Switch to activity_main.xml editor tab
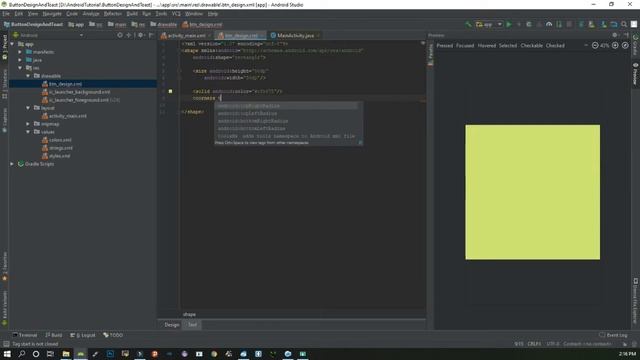 (186, 36)
